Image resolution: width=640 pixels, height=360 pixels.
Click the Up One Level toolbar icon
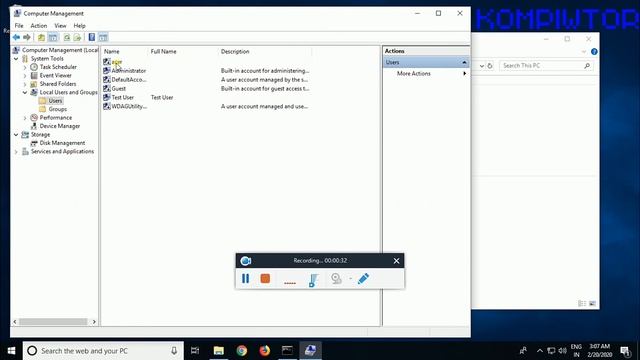pos(41,38)
